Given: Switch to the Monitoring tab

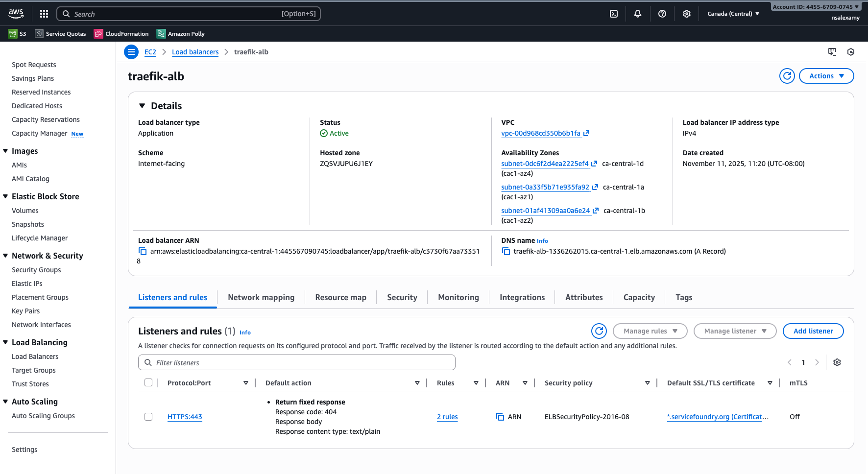Looking at the screenshot, I should [x=458, y=297].
